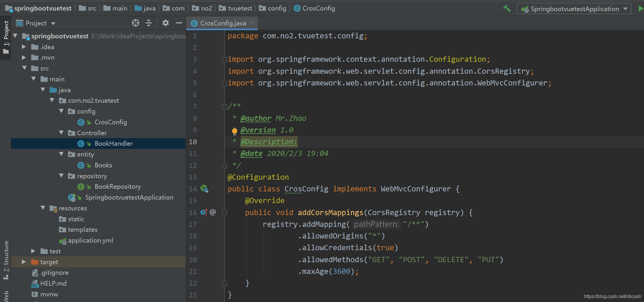Click the main breadcrumb
Viewport: 644px width, 302px height.
click(120, 8)
